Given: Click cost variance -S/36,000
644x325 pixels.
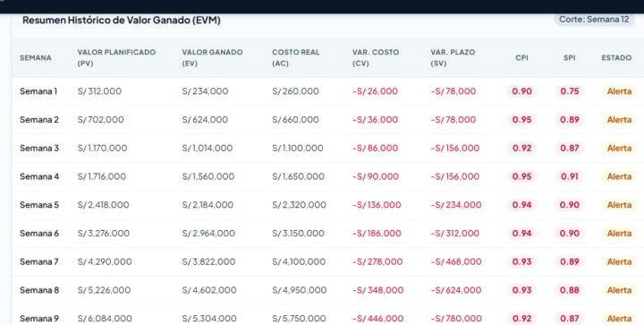Looking at the screenshot, I should [x=375, y=120].
